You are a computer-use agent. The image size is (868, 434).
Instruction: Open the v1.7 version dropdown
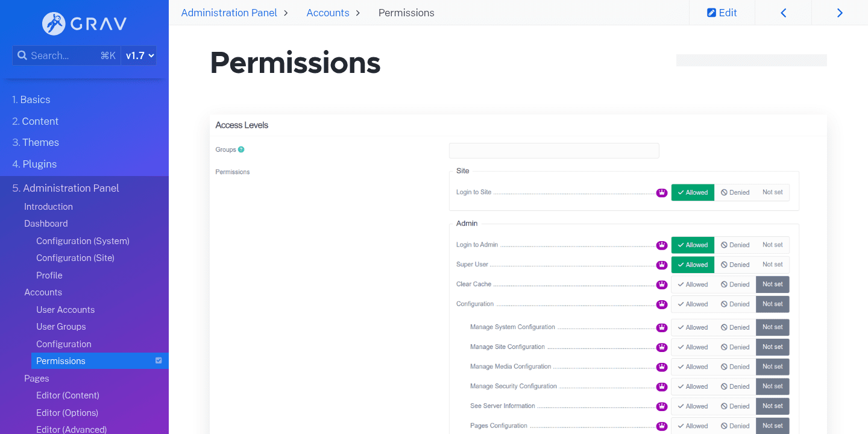tap(139, 55)
